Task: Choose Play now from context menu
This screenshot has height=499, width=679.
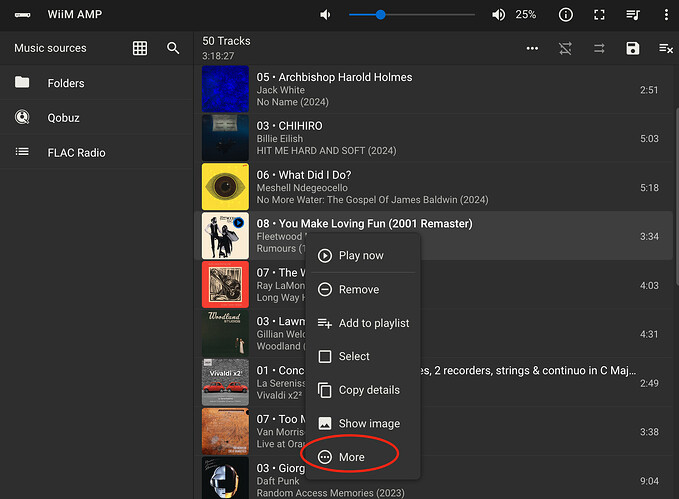Action: click(x=360, y=255)
